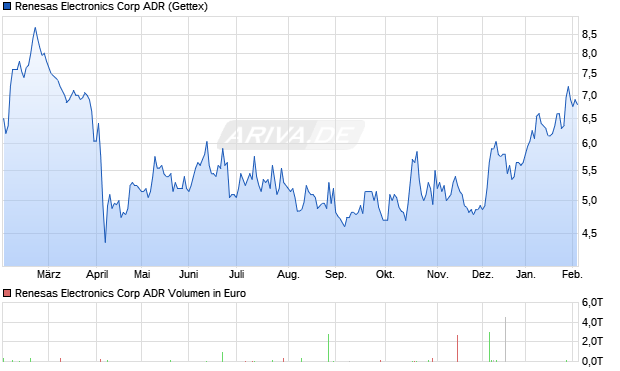620x371 pixels.
Task: Click the 'Sep.' month label
Action: pyautogui.click(x=336, y=274)
